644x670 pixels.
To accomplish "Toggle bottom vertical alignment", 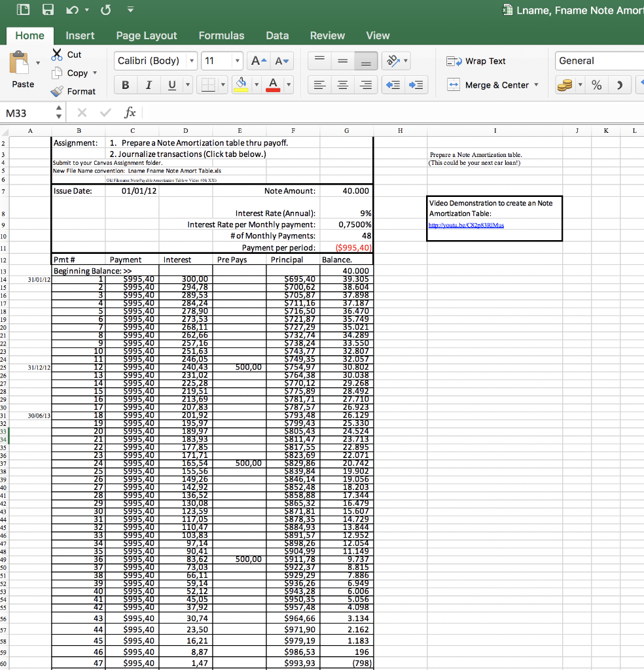I will (x=366, y=61).
